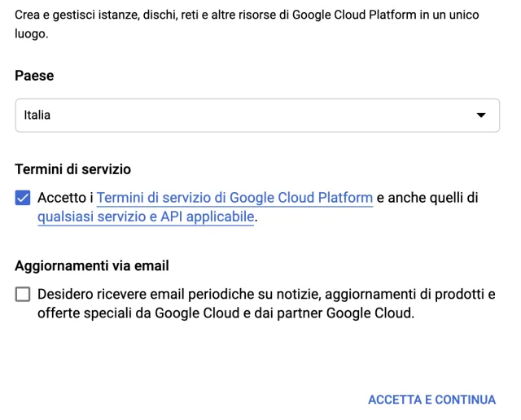Open the qualsiasi servizio e API applicabile link
521x420 pixels.
pyautogui.click(x=147, y=217)
